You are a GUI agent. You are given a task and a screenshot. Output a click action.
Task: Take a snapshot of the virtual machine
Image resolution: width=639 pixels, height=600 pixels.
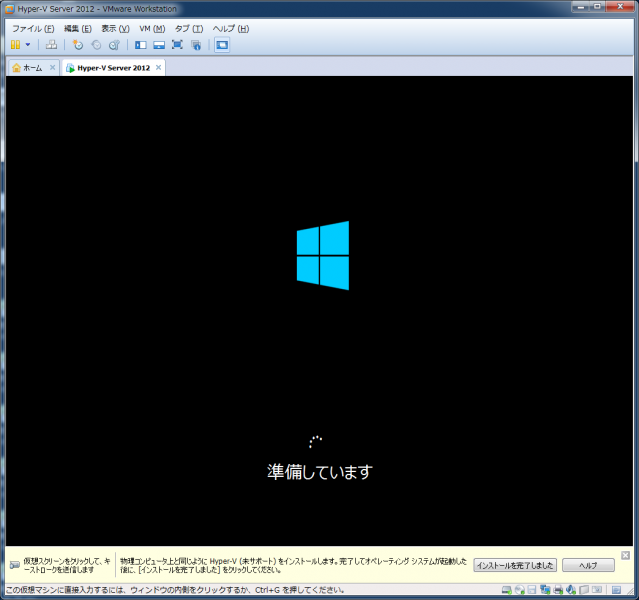77,44
